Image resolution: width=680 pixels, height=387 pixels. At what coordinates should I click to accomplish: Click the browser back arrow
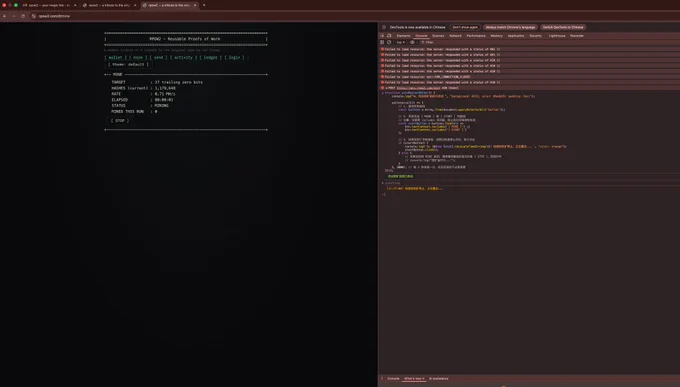coord(4,16)
